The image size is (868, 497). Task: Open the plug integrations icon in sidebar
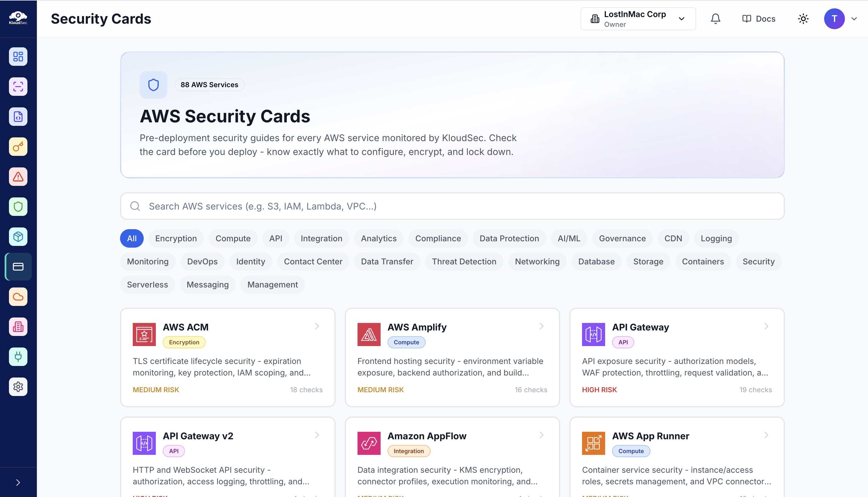[18, 357]
